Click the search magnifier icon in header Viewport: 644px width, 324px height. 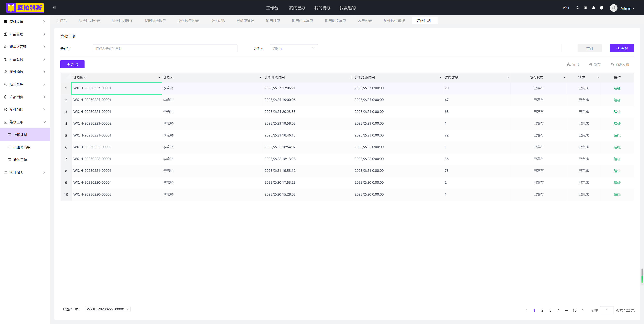click(577, 8)
